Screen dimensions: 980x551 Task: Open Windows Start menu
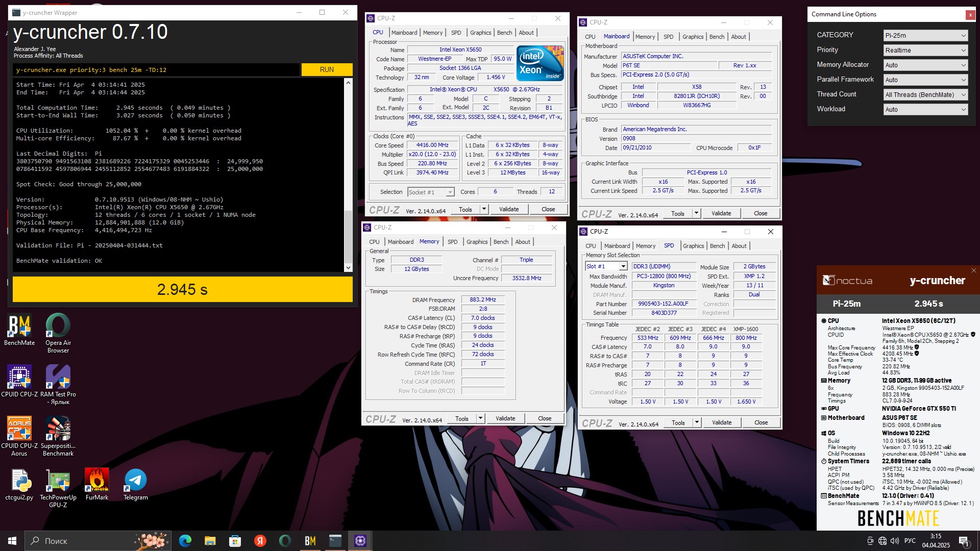12,541
